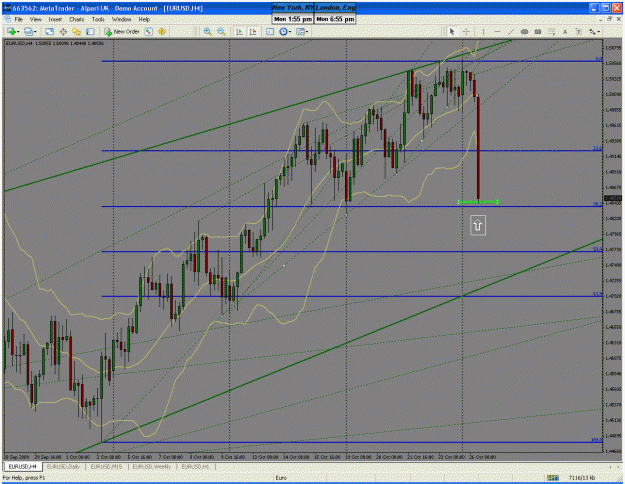Click the Indicators list icon

click(270, 31)
